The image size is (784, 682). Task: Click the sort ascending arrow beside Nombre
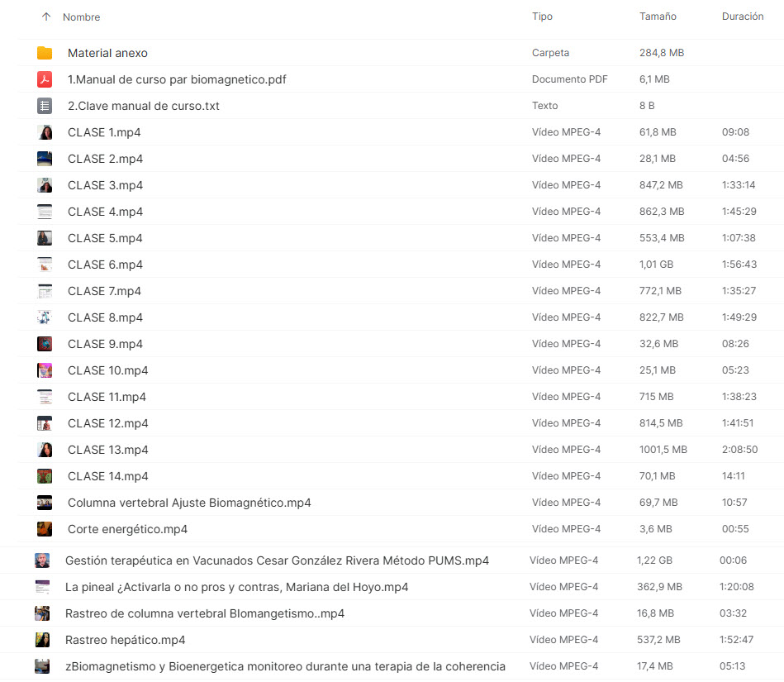click(45, 17)
